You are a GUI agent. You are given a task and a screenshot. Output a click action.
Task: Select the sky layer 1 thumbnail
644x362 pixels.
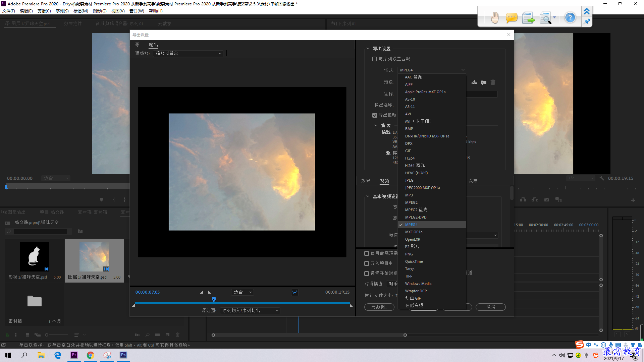[94, 257]
